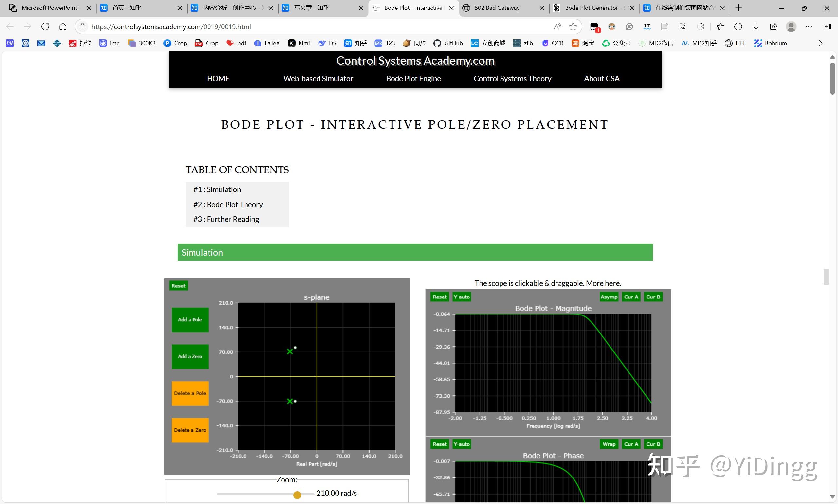The width and height of the screenshot is (838, 504).
Task: Expand hidden bookmarks with the chevron
Action: 821,43
